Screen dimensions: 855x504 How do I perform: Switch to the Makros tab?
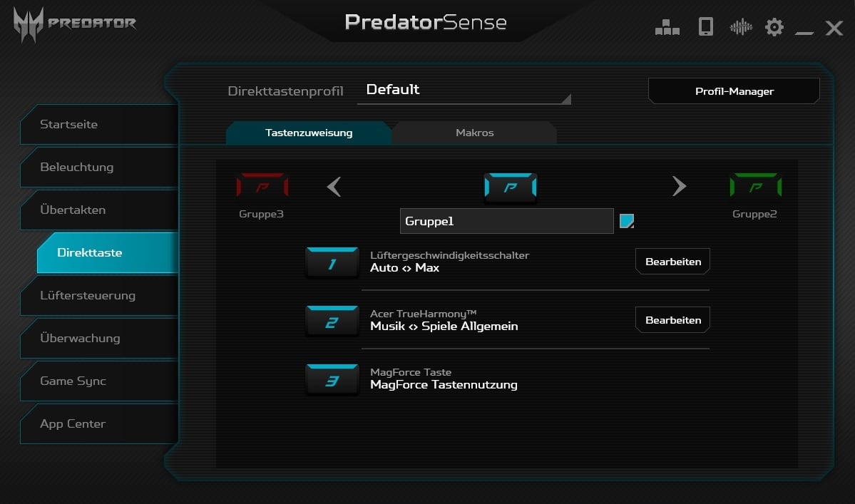coord(474,133)
